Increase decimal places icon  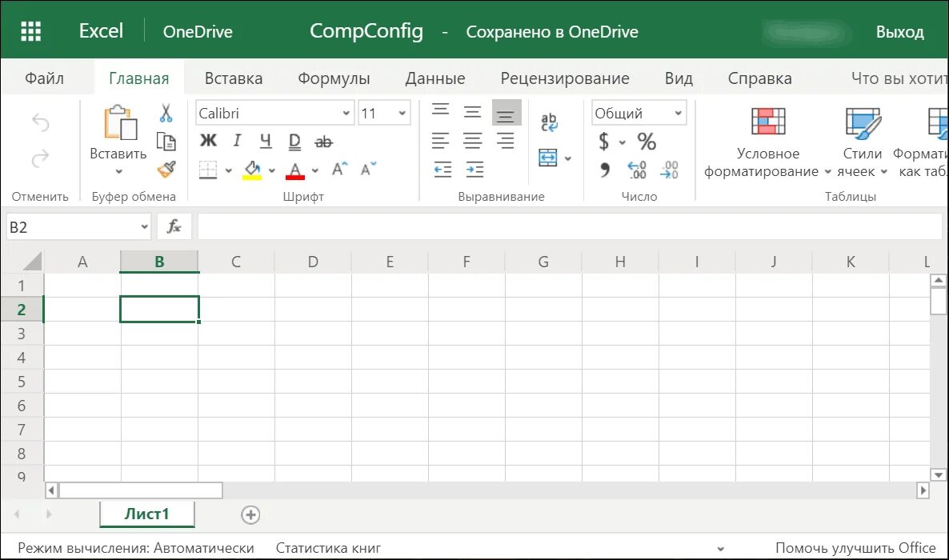[x=637, y=170]
